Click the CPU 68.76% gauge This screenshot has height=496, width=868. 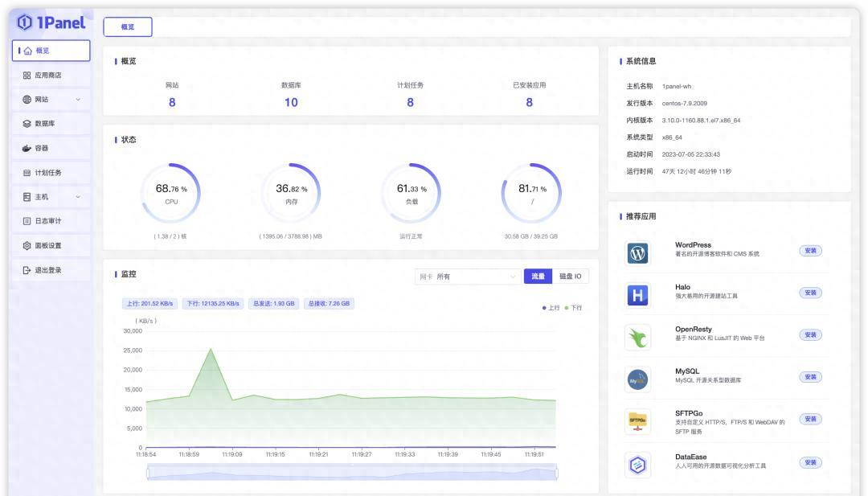pyautogui.click(x=171, y=193)
